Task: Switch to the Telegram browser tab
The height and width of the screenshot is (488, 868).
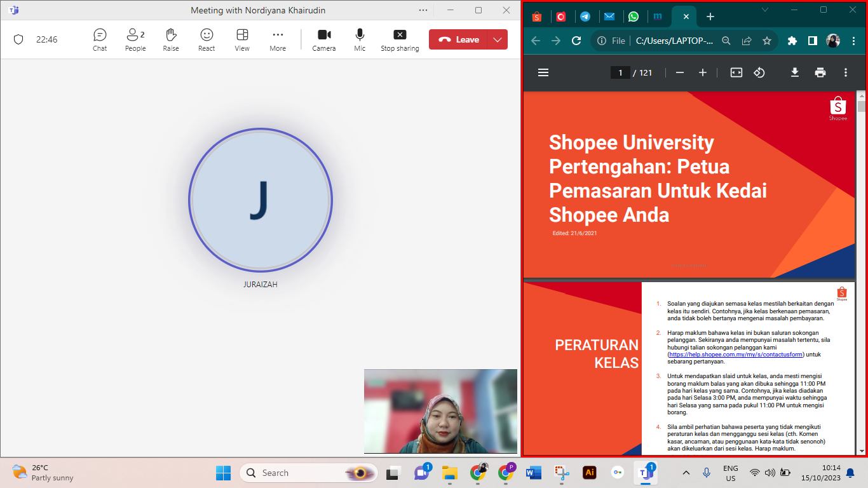Action: (585, 17)
